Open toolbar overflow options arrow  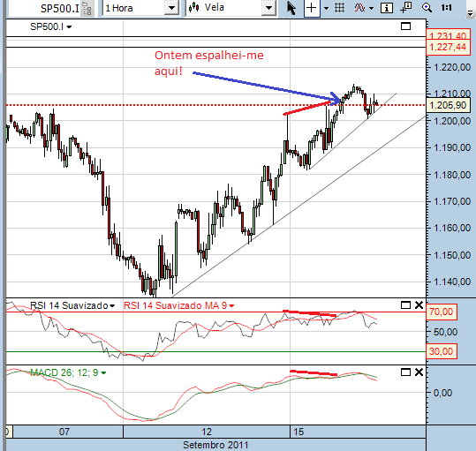470,13
